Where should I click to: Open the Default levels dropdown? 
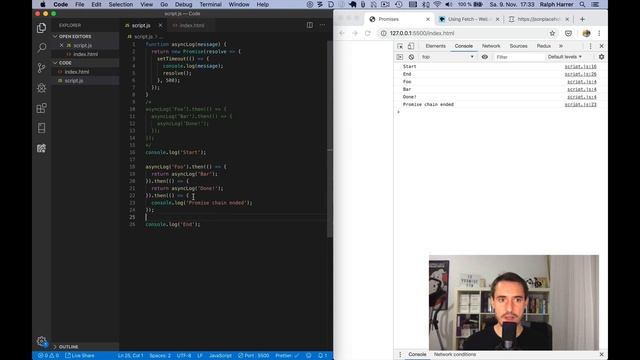tap(564, 57)
